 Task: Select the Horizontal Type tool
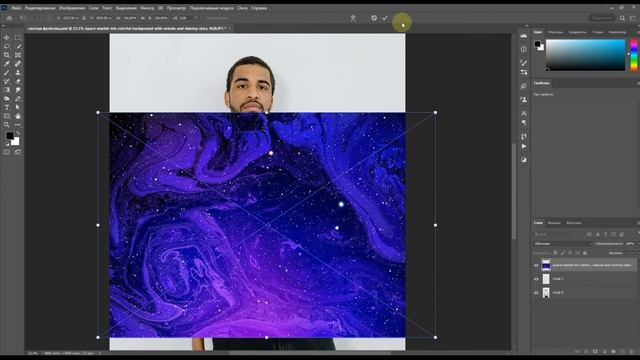7,107
